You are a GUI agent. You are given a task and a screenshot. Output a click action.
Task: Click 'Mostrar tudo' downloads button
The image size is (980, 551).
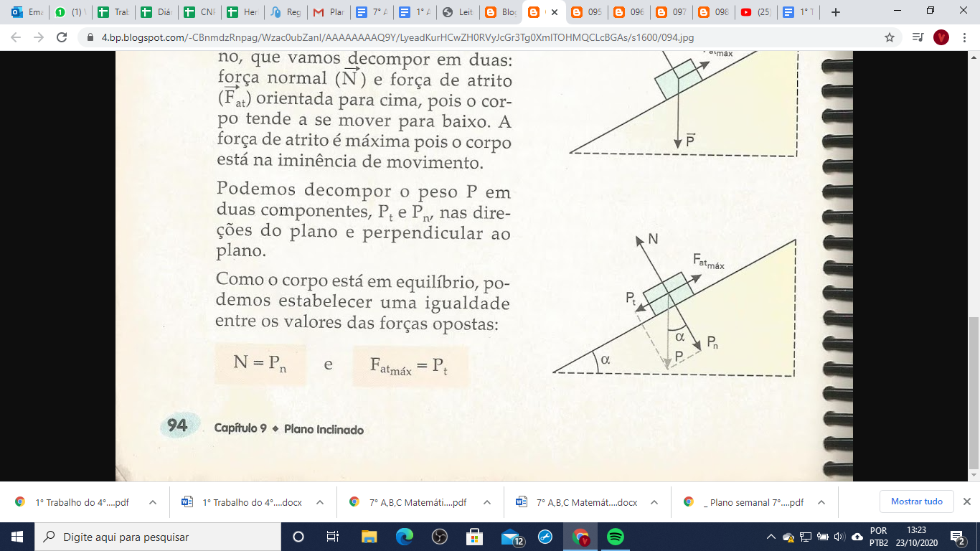pos(916,501)
